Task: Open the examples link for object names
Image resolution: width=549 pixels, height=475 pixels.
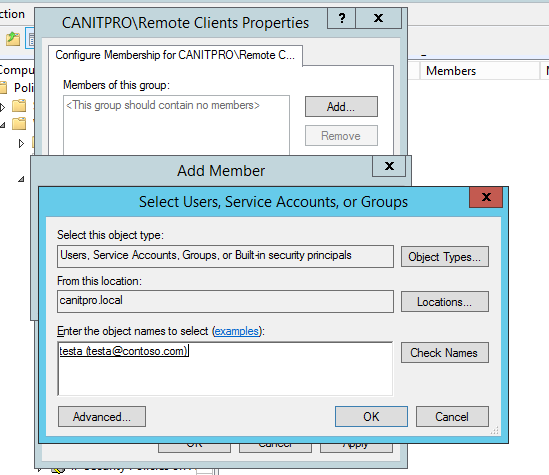Action: pyautogui.click(x=236, y=331)
